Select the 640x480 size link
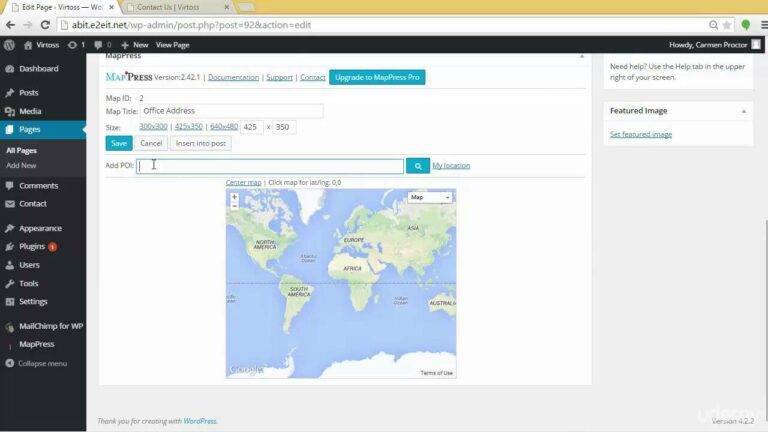 (223, 127)
